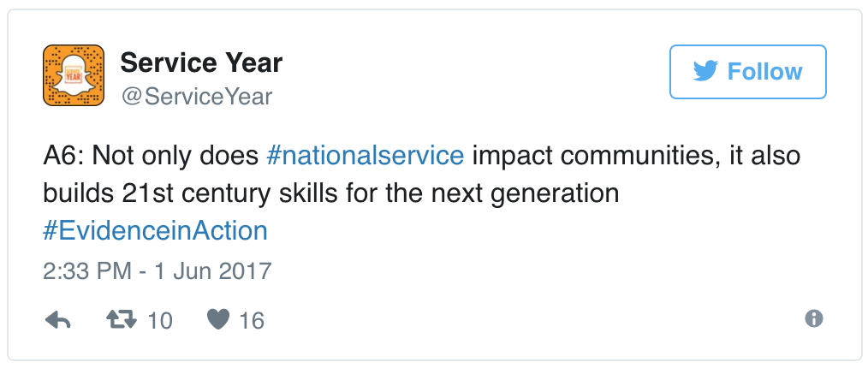This screenshot has width=868, height=368.
Task: Open the tweet info circle icon
Action: click(x=814, y=318)
